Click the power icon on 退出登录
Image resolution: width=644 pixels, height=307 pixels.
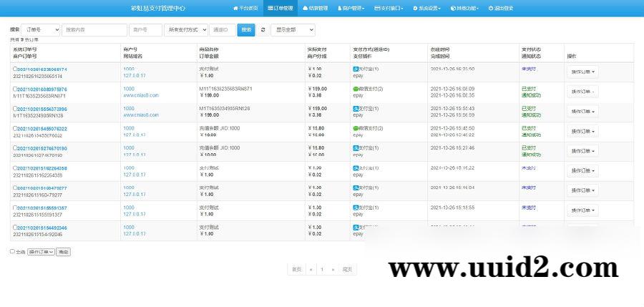(491, 8)
